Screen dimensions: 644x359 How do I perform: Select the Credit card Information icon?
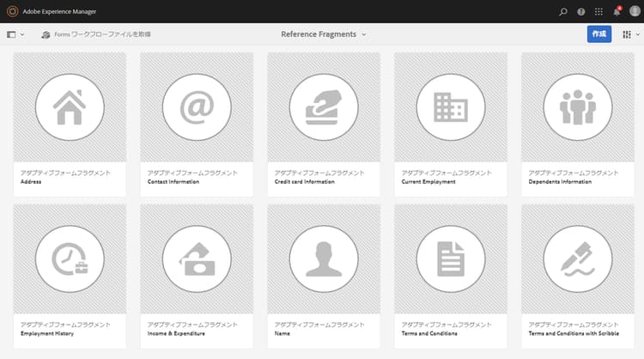pyautogui.click(x=324, y=107)
